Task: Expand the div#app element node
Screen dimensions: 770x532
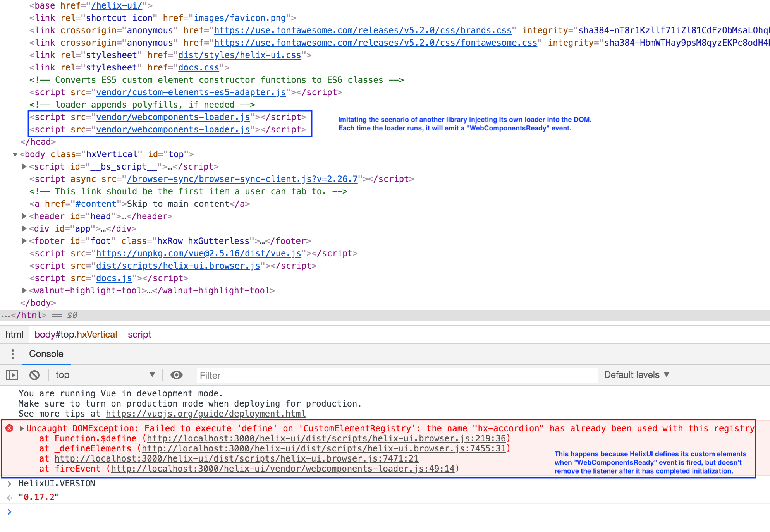Action: tap(24, 228)
